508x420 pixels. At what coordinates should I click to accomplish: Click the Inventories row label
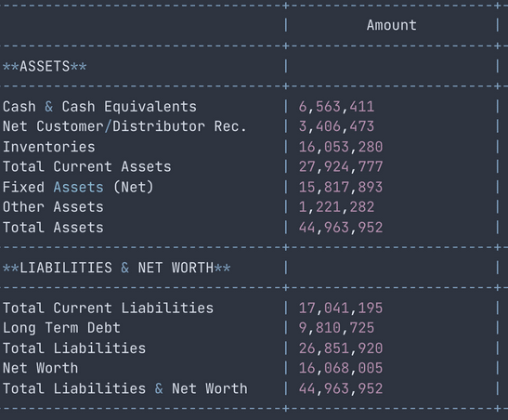[49, 147]
